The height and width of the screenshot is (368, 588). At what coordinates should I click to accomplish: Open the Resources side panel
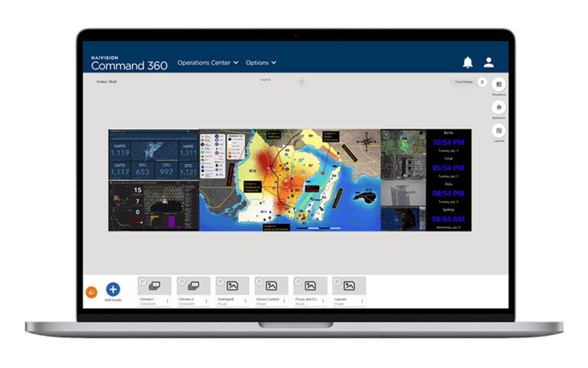point(498,84)
